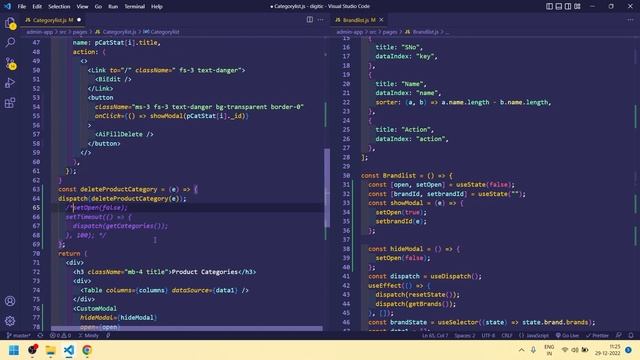Click src breadcrumb in left editor

point(62,32)
